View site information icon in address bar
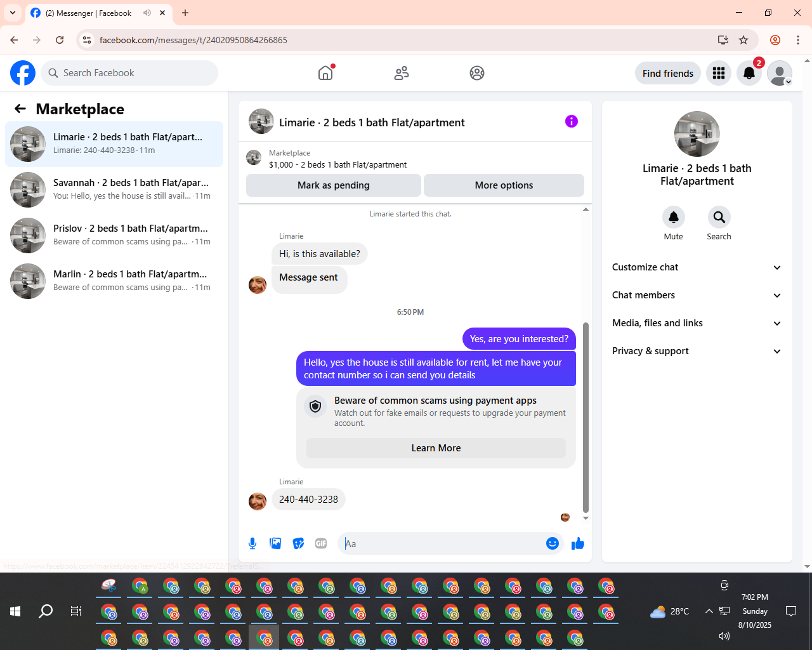This screenshot has width=812, height=650. click(x=87, y=40)
